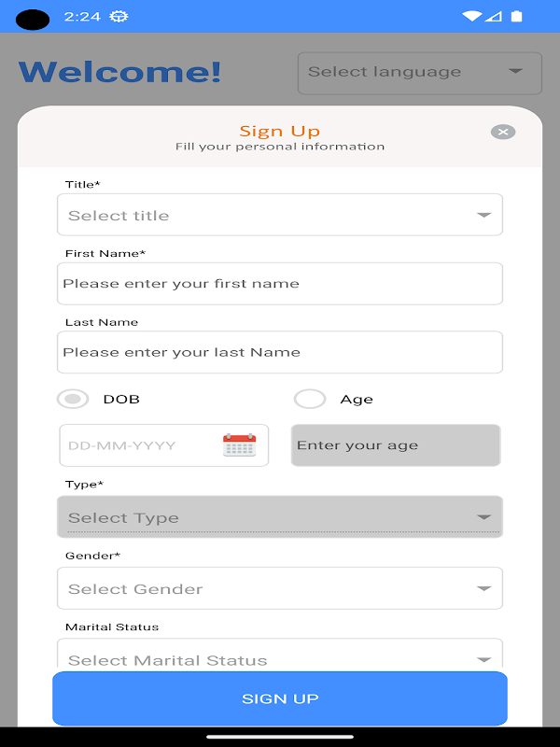This screenshot has height=747, width=560.
Task: Open the Select language dropdown
Action: (x=419, y=73)
